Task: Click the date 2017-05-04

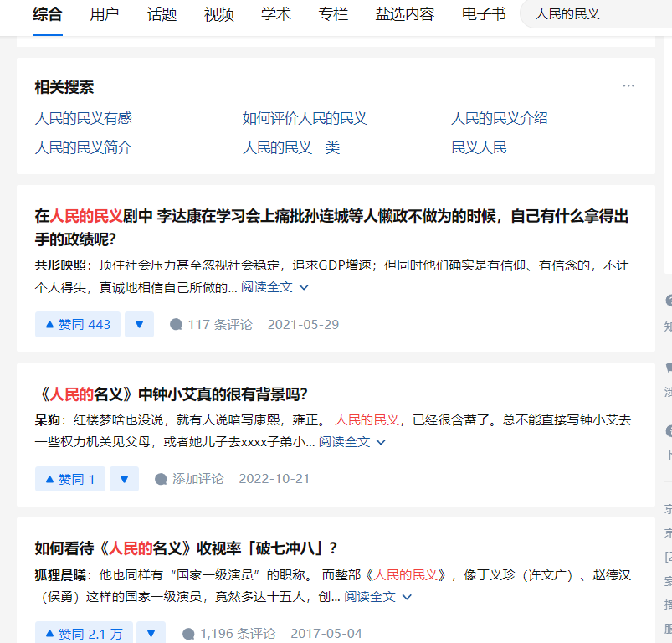Action: [326, 634]
